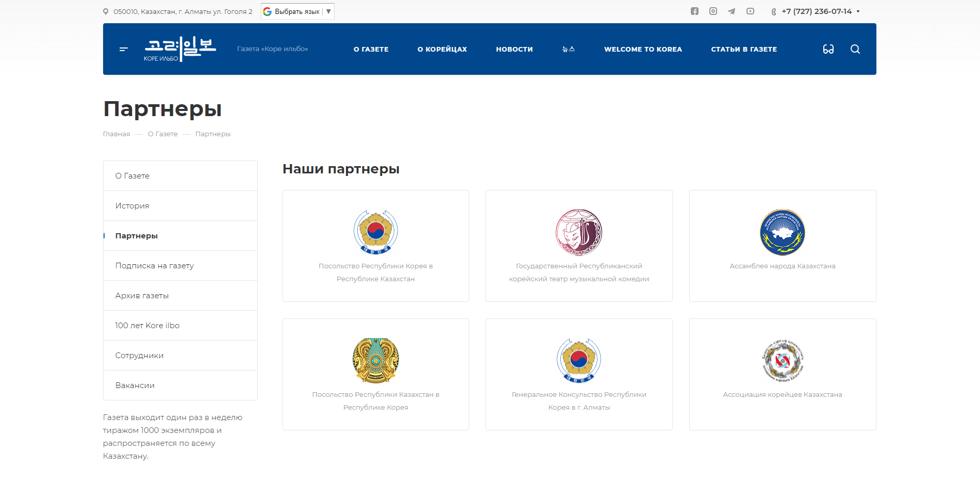980x499 pixels.
Task: Open Ассоциация корейцев Казахстана link
Action: pyautogui.click(x=783, y=395)
